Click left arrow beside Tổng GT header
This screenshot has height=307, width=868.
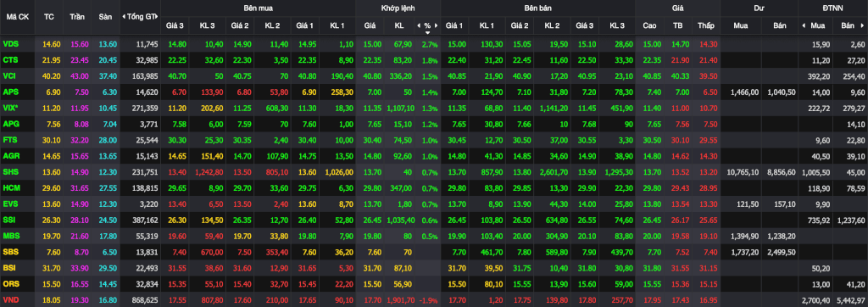[124, 17]
